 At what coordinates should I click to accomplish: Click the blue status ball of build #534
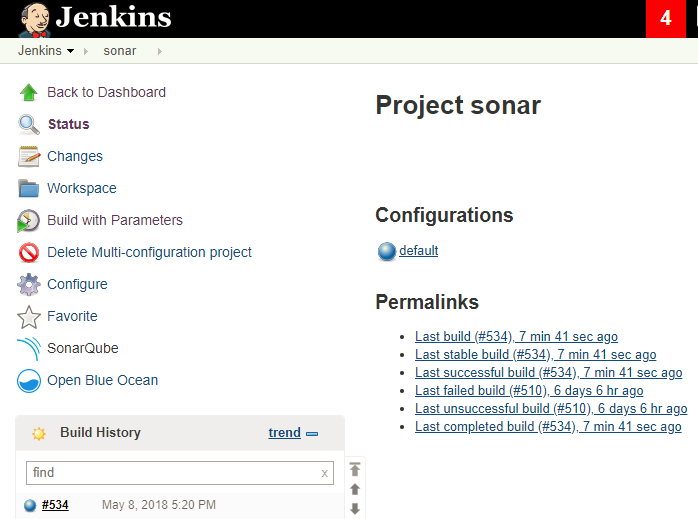[x=30, y=505]
